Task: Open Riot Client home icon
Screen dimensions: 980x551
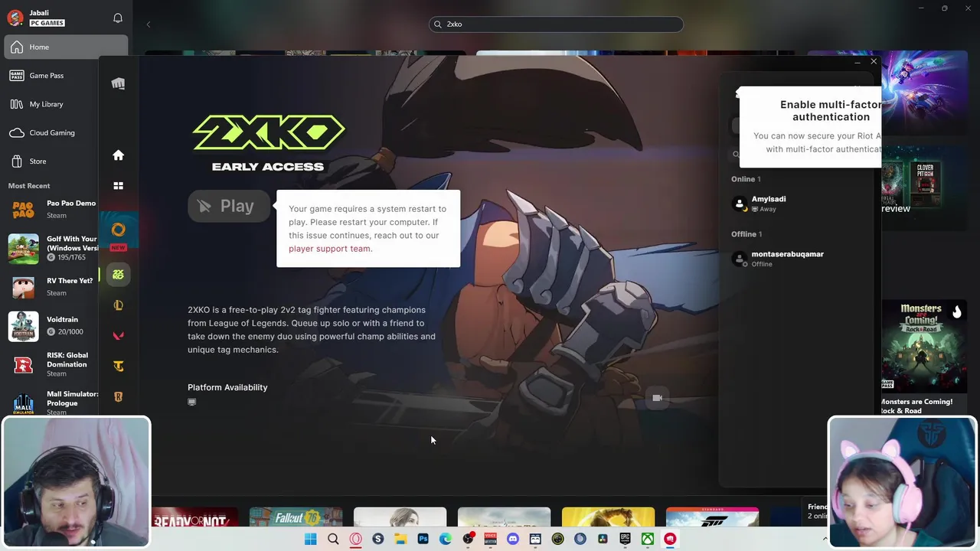Action: pos(118,155)
